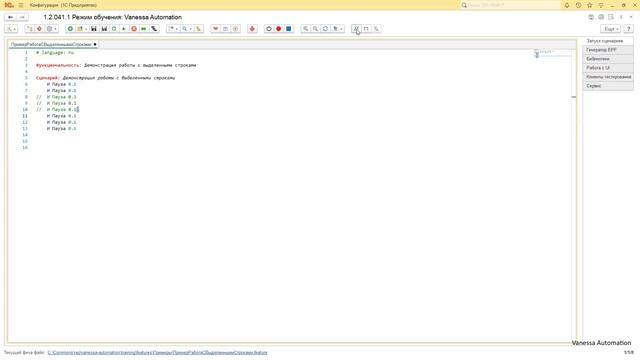Open the 1C main hamburger menu
Image resolution: width=640 pixels, height=360 pixels.
tap(21, 5)
